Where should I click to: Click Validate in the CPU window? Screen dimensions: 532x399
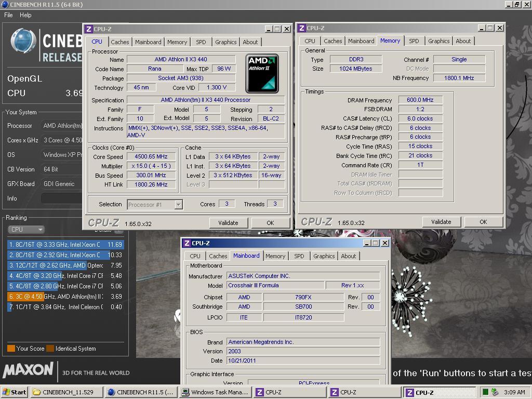point(229,223)
